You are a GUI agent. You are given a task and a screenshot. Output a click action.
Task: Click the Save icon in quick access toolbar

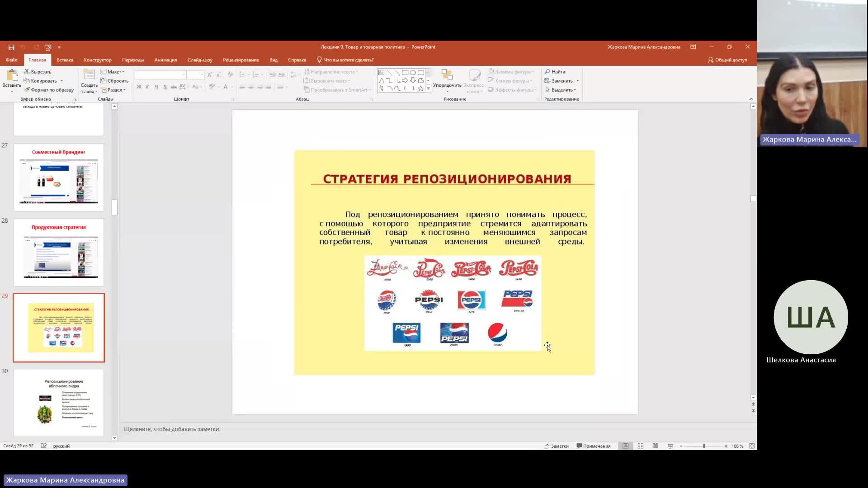click(11, 47)
